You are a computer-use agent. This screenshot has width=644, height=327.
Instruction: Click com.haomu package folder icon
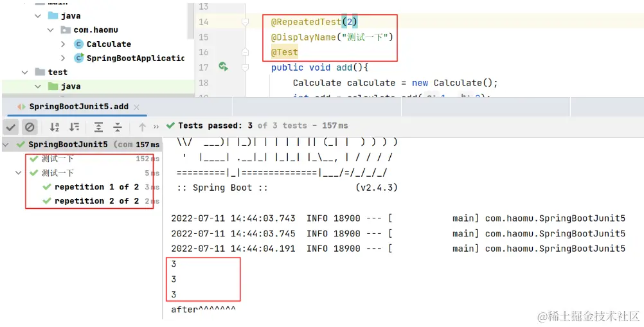66,30
